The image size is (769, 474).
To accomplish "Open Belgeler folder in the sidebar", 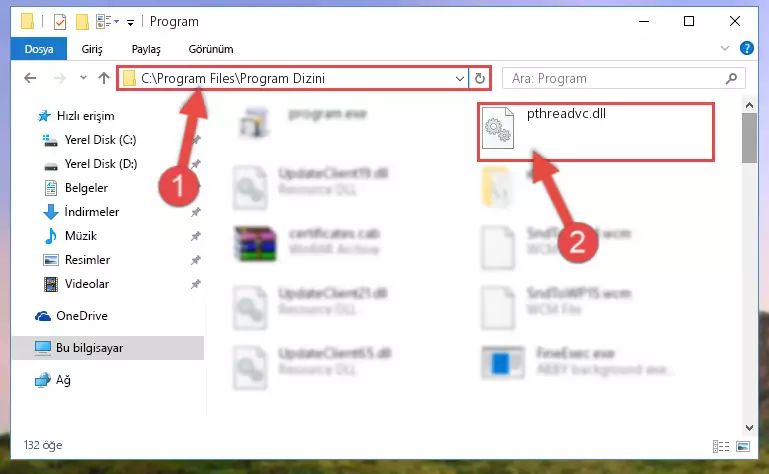I will tap(86, 188).
